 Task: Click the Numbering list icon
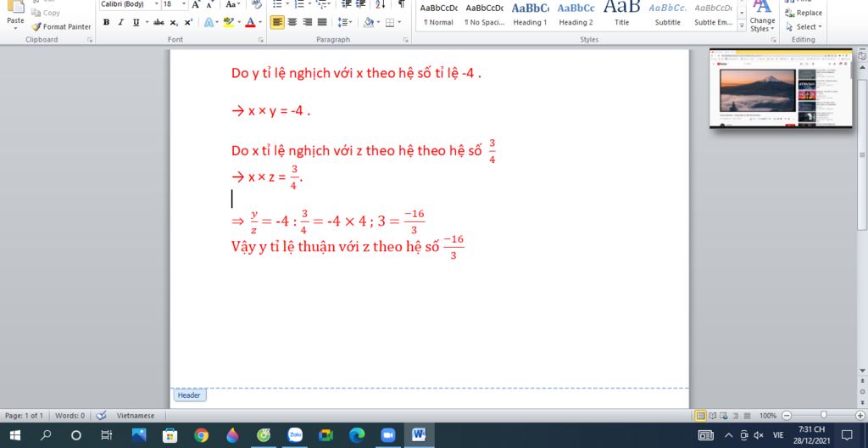[x=299, y=4]
